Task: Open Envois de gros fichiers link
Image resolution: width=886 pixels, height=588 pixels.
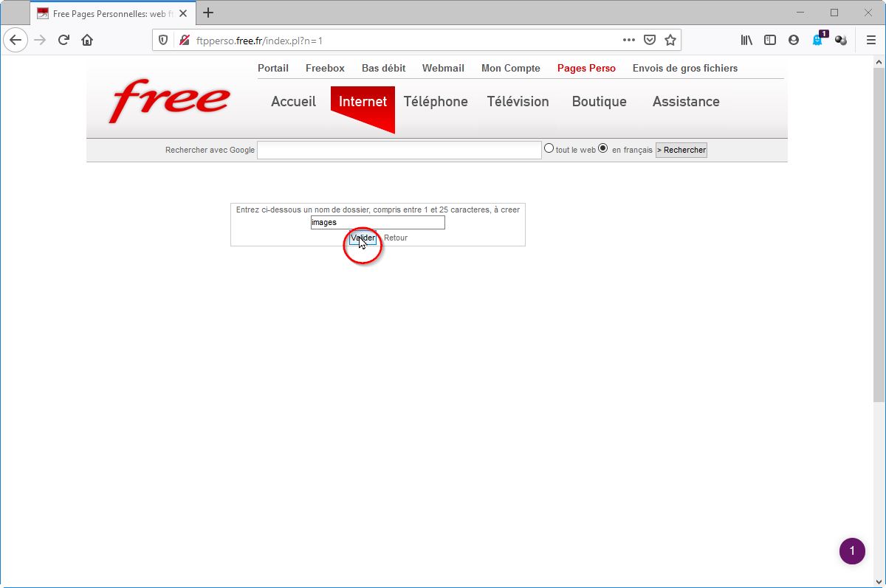Action: pos(685,68)
